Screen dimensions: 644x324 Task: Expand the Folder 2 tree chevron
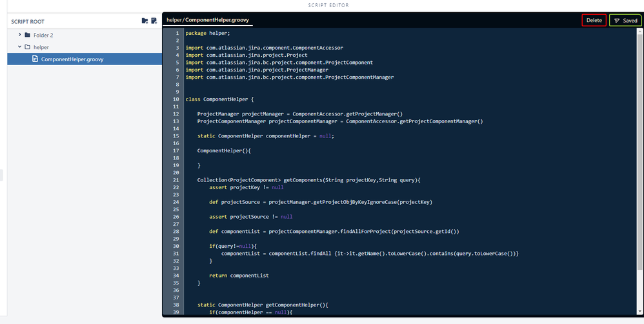(19, 35)
